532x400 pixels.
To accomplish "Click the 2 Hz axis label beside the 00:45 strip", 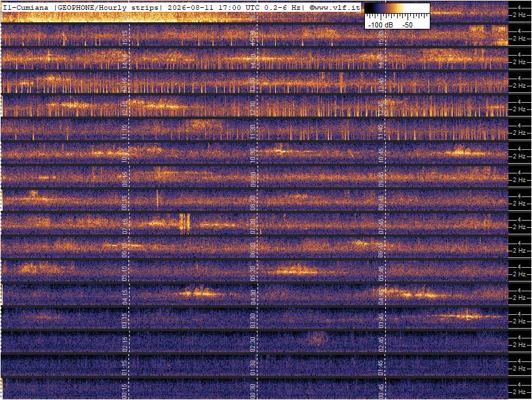I will (520, 392).
